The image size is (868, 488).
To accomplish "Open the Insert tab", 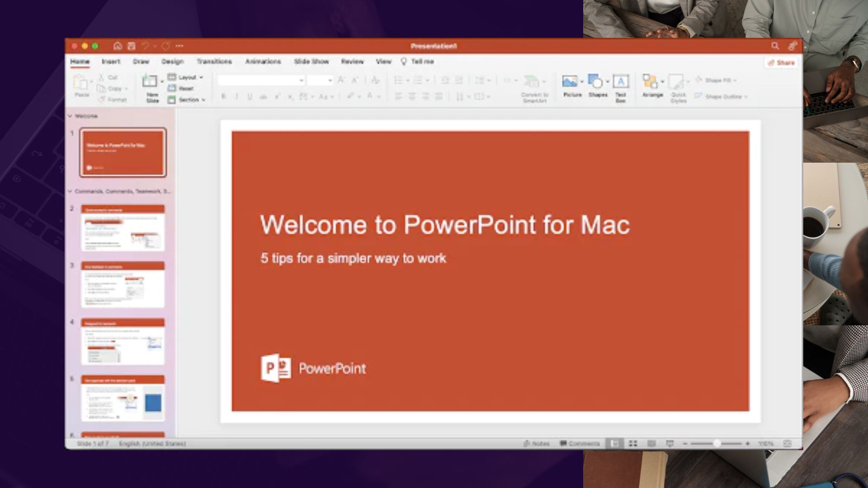I will coord(111,61).
